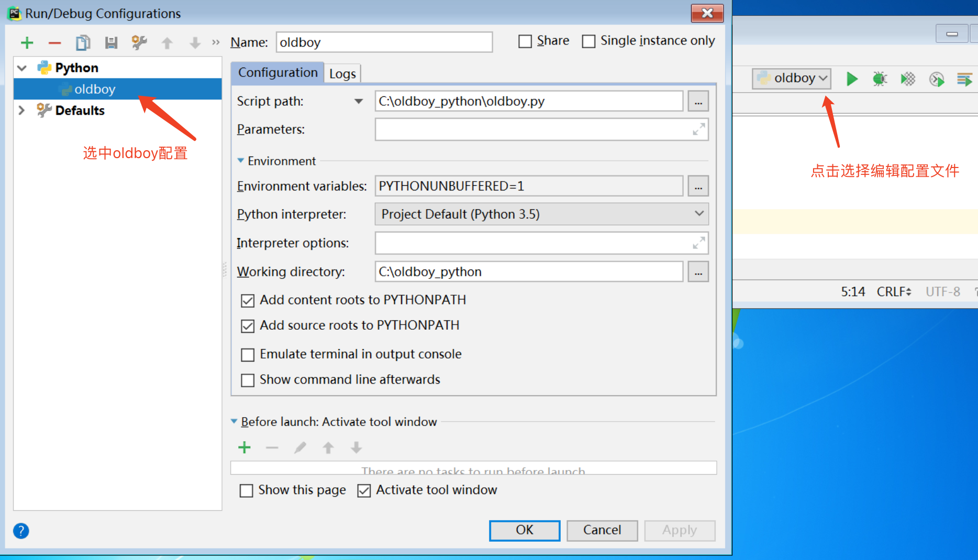Switch to the Logs tab

342,74
